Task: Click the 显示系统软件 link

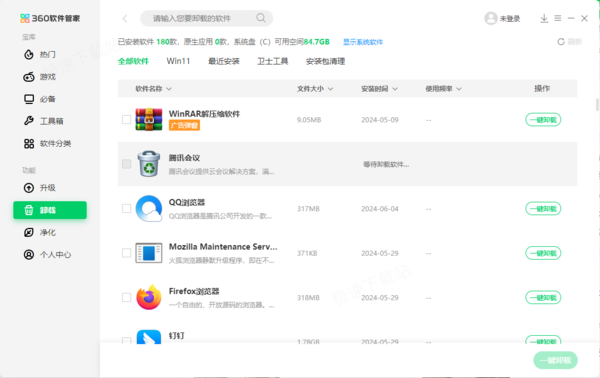Action: click(x=363, y=42)
